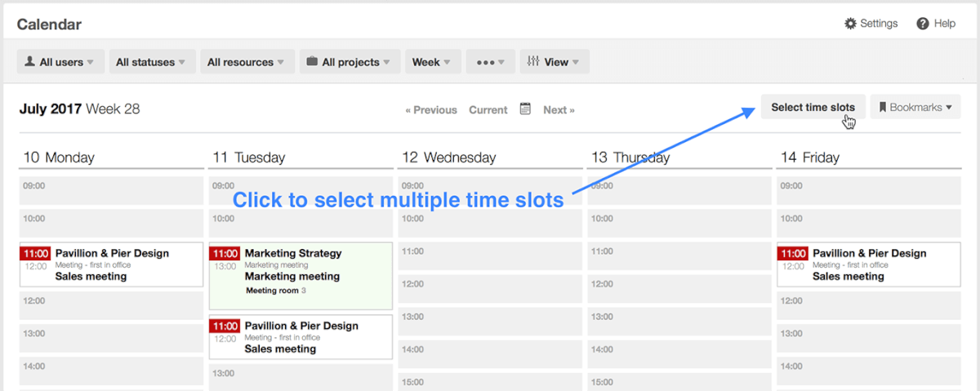
Task: Go to Previous week
Action: [431, 110]
